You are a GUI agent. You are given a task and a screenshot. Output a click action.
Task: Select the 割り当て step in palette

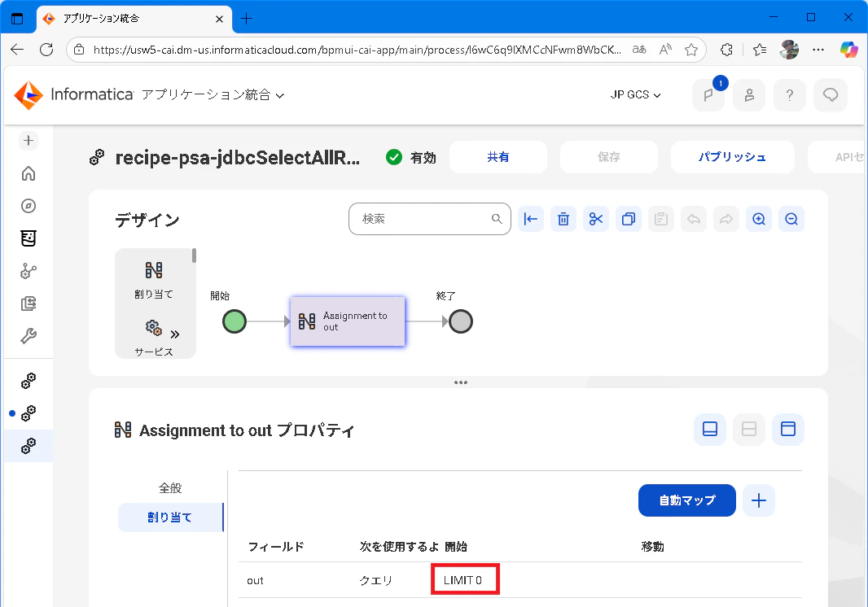tap(153, 279)
